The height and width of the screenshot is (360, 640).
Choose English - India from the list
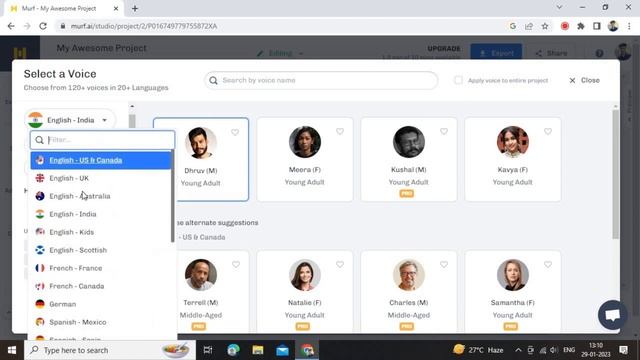(101, 214)
